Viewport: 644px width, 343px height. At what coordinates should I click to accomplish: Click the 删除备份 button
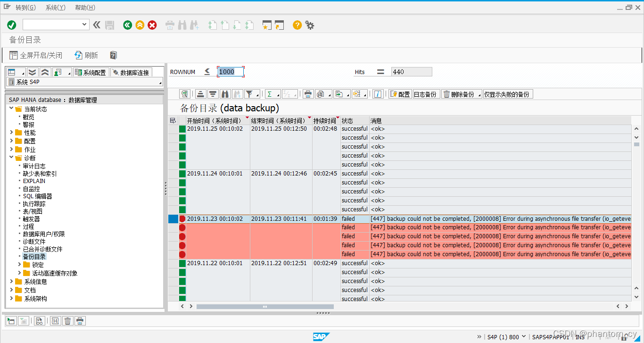tap(459, 94)
